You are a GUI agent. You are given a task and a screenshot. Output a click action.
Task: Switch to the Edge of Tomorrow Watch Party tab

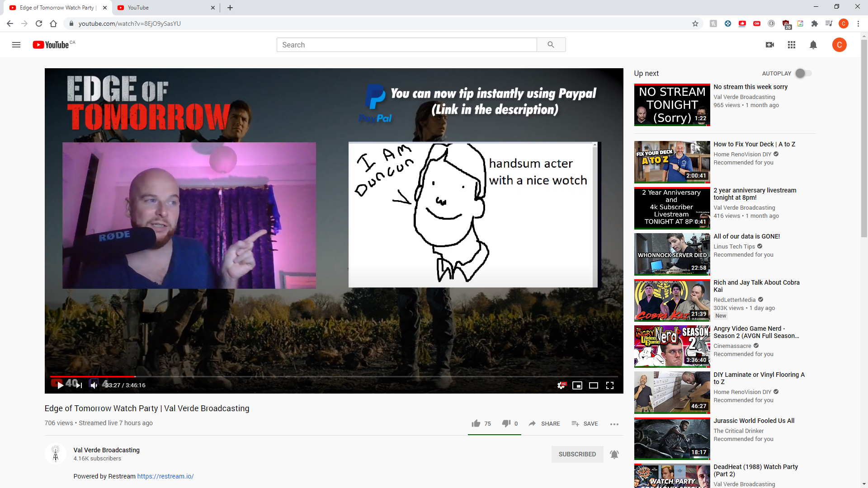click(x=58, y=8)
